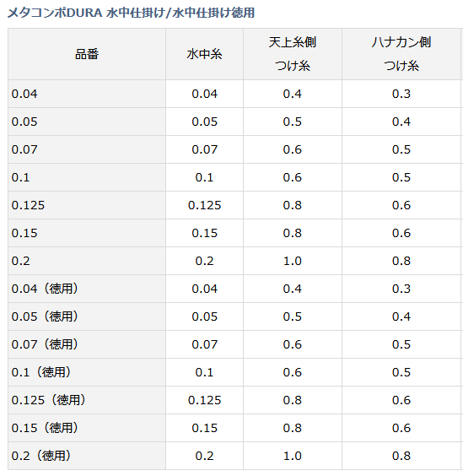Click the 0.2（徳用） row label

87,456
